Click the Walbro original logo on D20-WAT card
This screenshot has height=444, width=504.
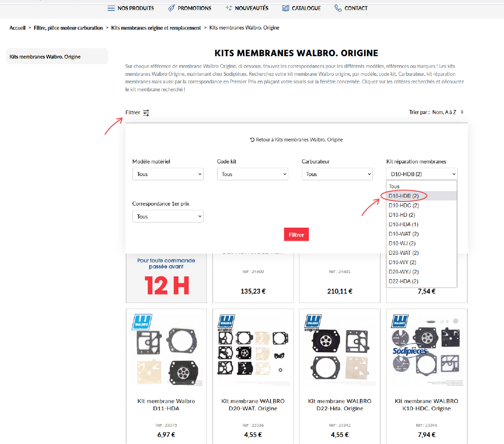pyautogui.click(x=226, y=323)
